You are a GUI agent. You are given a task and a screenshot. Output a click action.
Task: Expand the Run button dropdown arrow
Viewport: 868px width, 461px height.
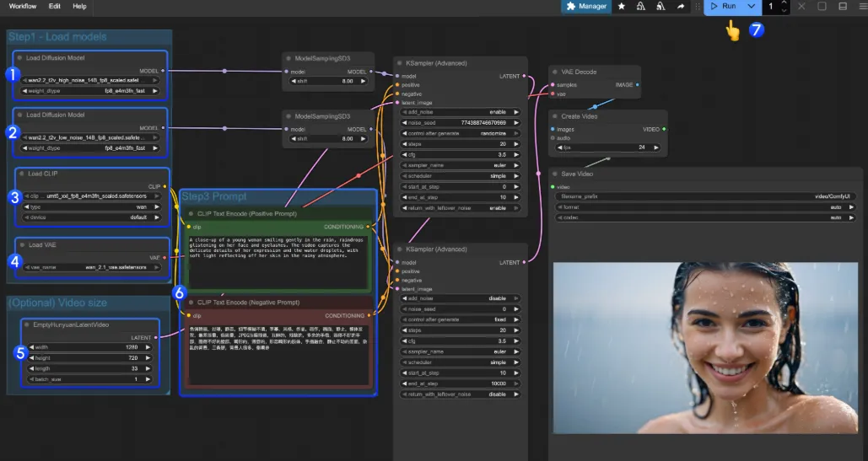point(751,7)
